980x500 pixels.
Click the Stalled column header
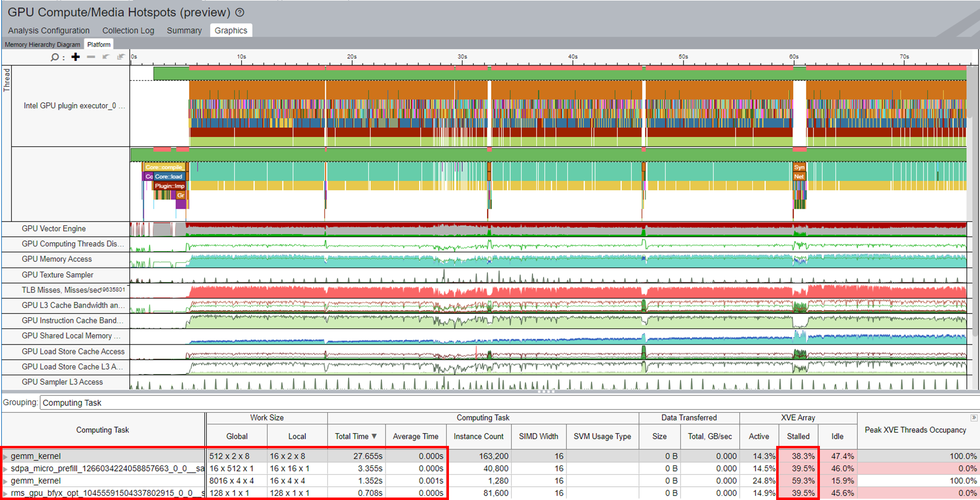798,436
